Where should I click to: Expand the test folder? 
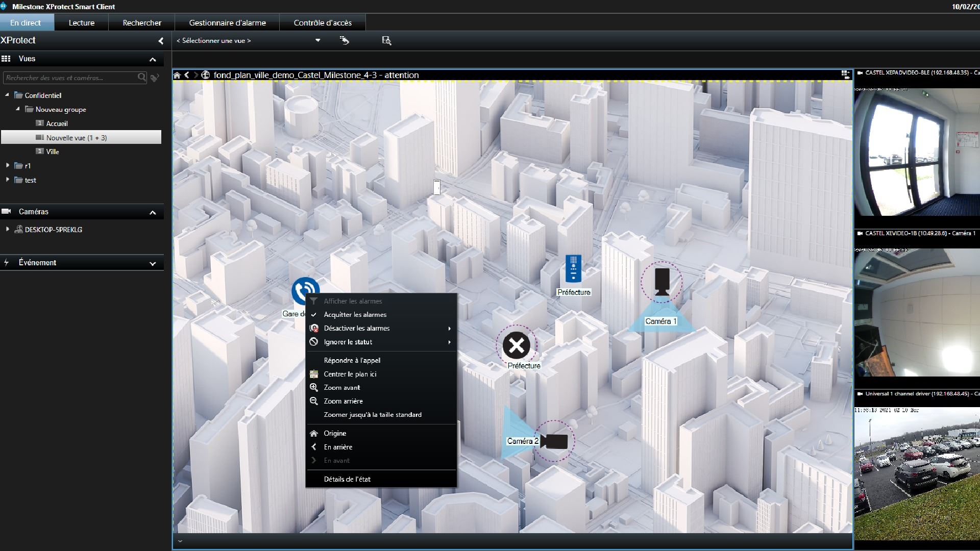pos(7,180)
